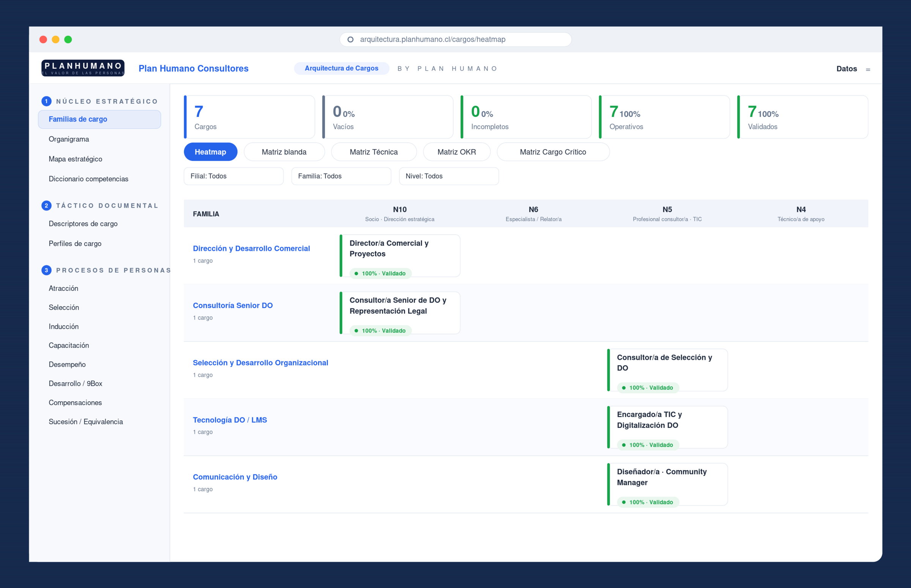The width and height of the screenshot is (911, 588).
Task: Open the Director/a Comercial y Proyectos card
Action: tap(400, 256)
